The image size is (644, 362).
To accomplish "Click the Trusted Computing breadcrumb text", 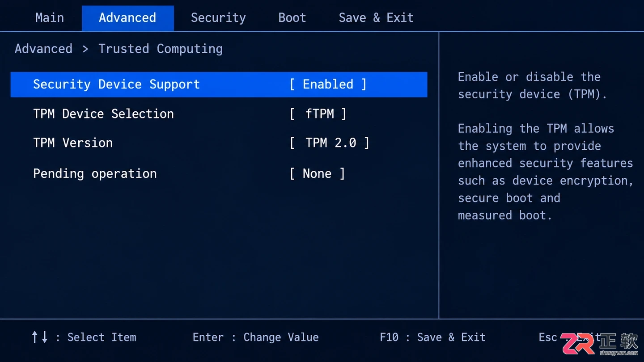I will 161,49.
